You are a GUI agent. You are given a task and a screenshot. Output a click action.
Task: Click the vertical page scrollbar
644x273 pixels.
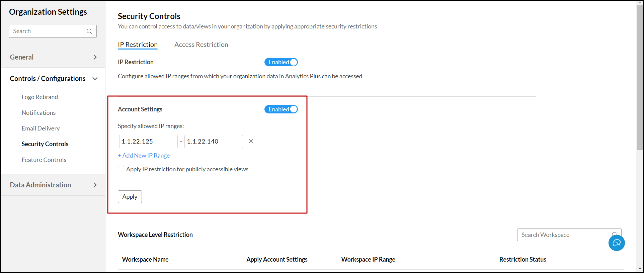tap(640, 77)
